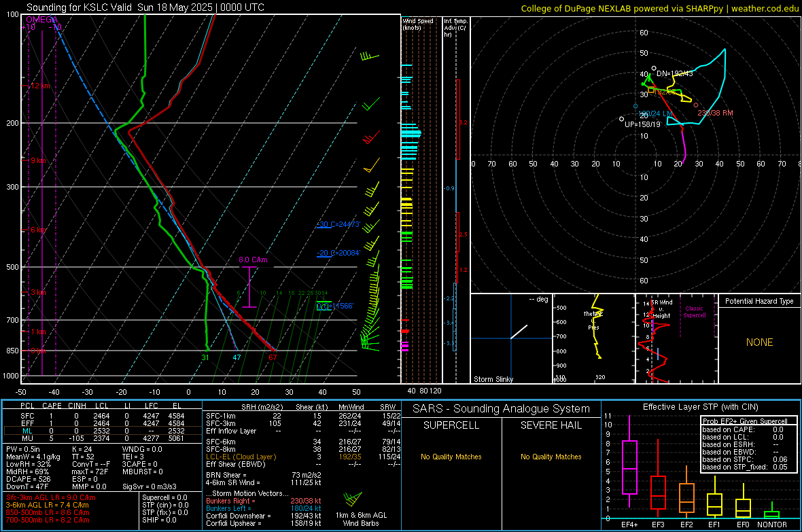Select the SFC-1km SRH row
This screenshot has width=802, height=532.
click(x=303, y=416)
